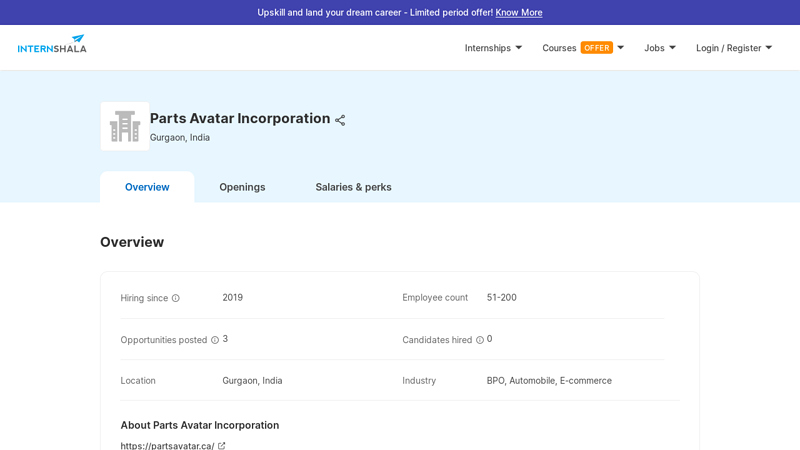The height and width of the screenshot is (450, 800).
Task: Click the Internshala logo
Action: pos(52,44)
